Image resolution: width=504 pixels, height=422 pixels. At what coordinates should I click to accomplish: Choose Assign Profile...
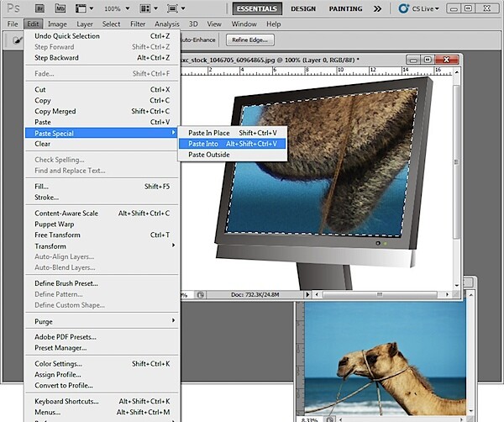(102, 375)
